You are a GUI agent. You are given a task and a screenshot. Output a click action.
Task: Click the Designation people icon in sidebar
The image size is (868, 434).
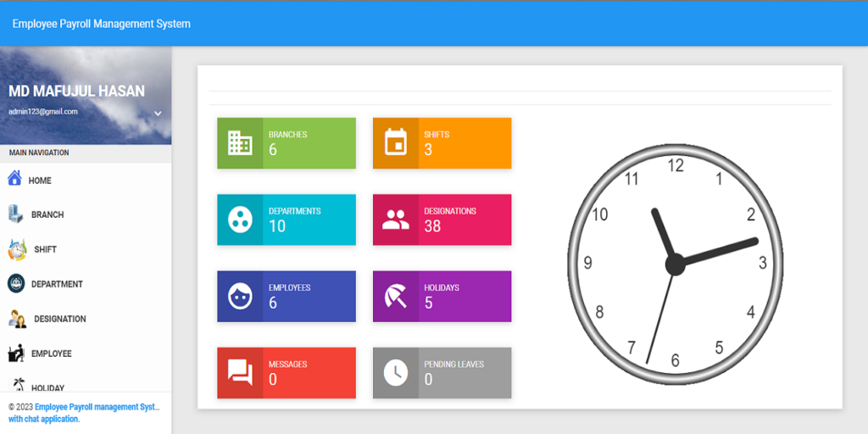tap(17, 319)
